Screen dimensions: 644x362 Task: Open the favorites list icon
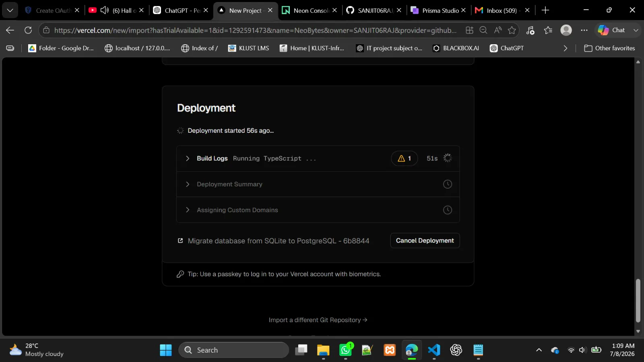coord(548,30)
